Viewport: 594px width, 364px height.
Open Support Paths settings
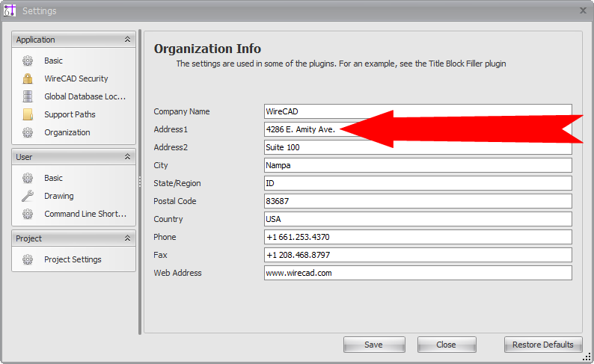pos(70,114)
